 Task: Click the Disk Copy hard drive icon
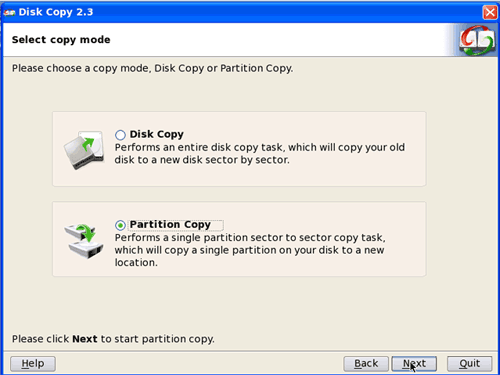(x=84, y=150)
